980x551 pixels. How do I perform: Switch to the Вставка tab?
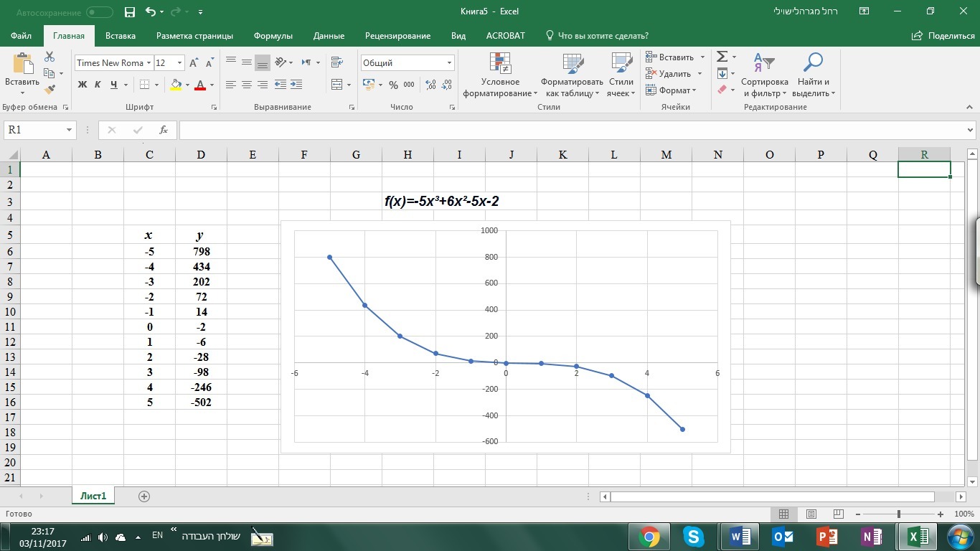click(121, 36)
